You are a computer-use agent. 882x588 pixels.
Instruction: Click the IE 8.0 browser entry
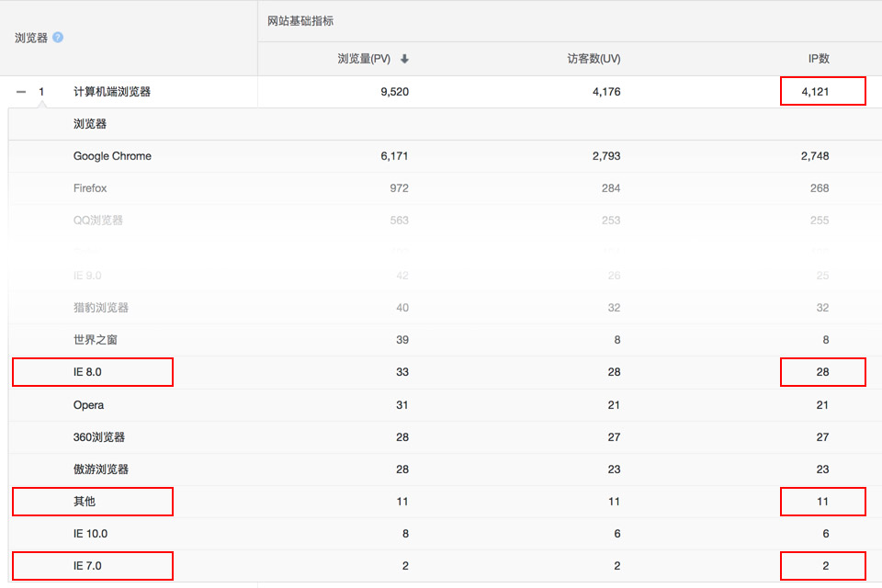(87, 372)
